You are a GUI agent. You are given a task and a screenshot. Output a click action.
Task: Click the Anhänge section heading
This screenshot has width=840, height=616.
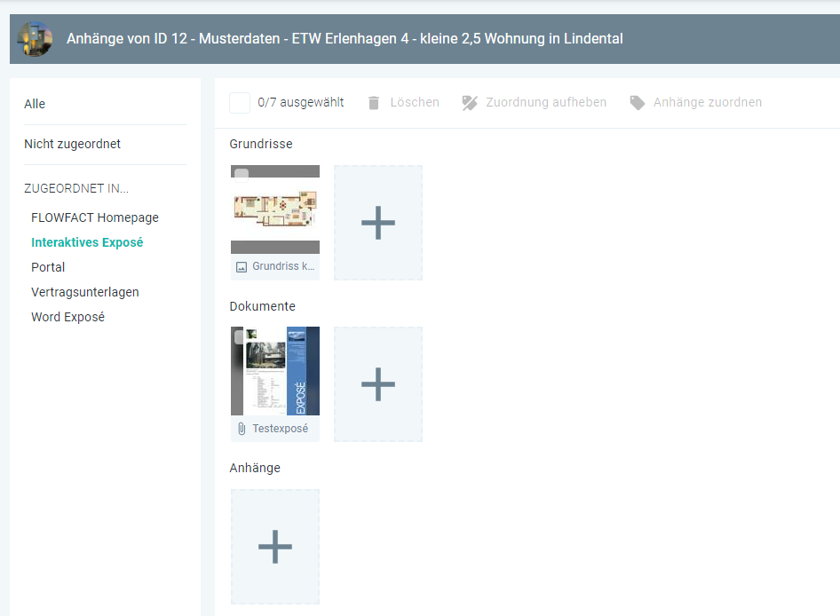coord(255,468)
